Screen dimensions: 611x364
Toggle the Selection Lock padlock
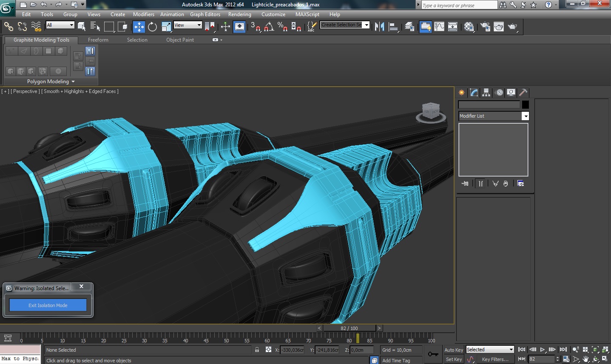(257, 350)
